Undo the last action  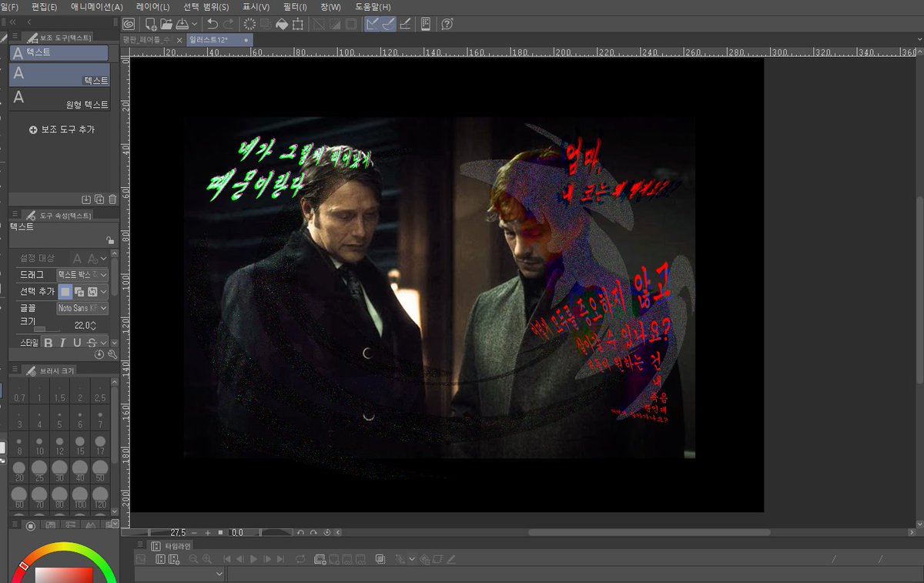[x=213, y=24]
